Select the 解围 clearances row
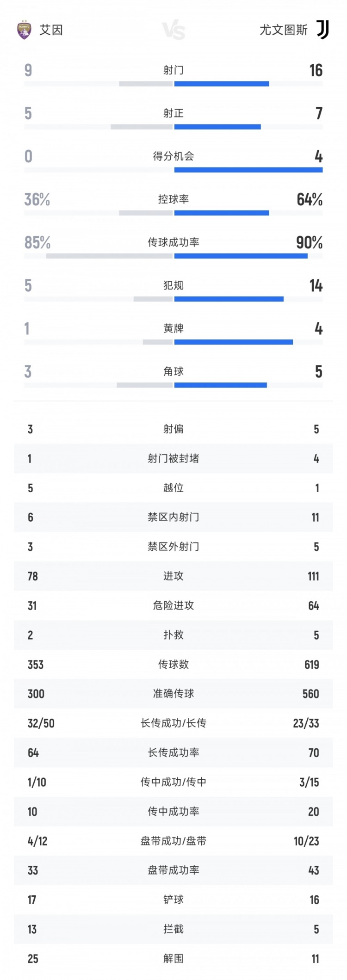347x980 pixels. coord(173,959)
